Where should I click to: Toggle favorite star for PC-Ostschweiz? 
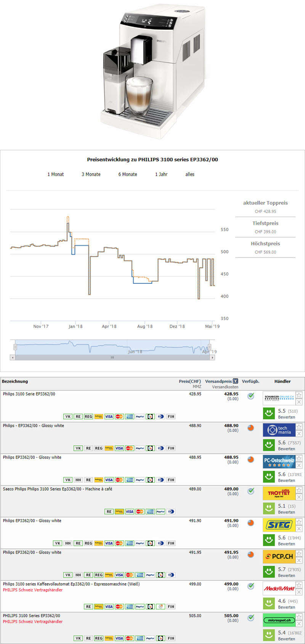[x=299, y=458]
